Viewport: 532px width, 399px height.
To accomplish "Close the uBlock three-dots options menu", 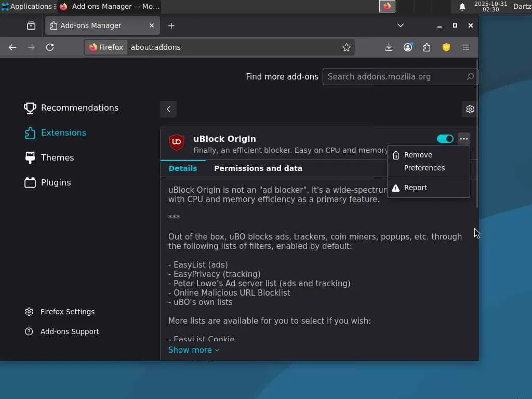I will click(x=463, y=139).
